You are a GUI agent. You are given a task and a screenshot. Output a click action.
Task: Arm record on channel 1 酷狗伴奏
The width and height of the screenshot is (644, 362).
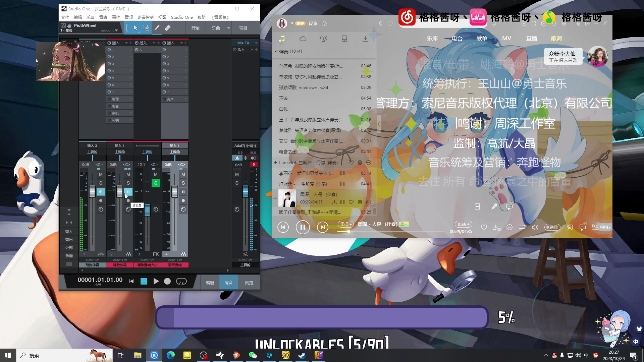click(x=101, y=200)
